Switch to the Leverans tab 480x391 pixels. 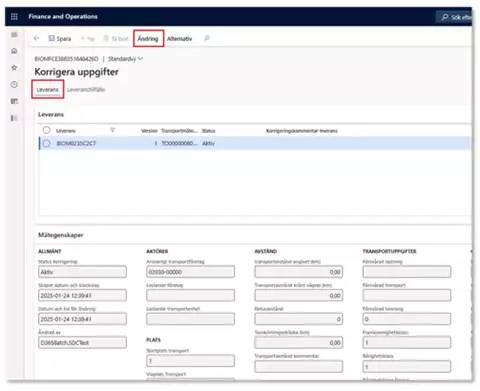click(47, 90)
